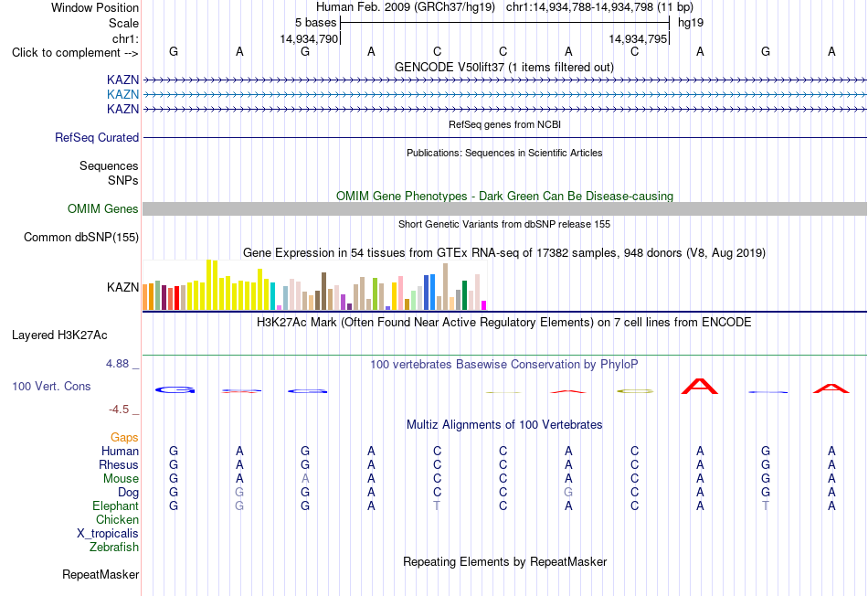Click the RepeatMasker track label

(x=101, y=574)
